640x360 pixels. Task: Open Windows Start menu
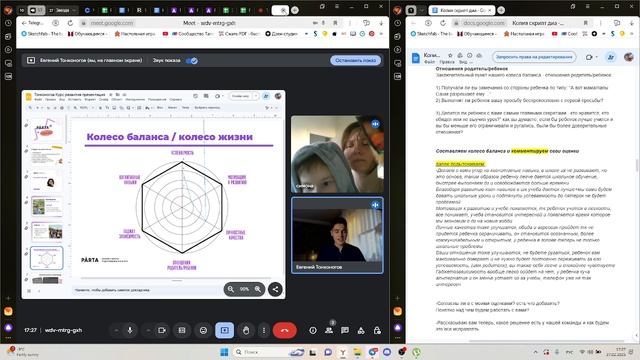coord(224,351)
